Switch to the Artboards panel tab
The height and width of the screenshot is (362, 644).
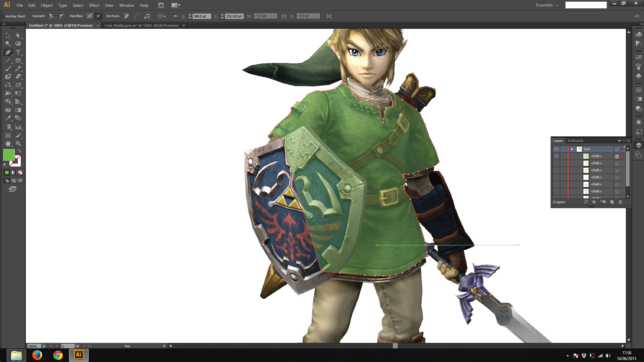pos(576,141)
